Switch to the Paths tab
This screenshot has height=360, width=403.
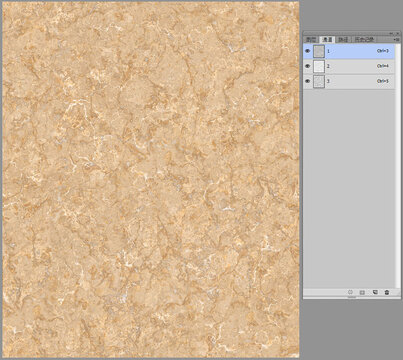pyautogui.click(x=343, y=39)
